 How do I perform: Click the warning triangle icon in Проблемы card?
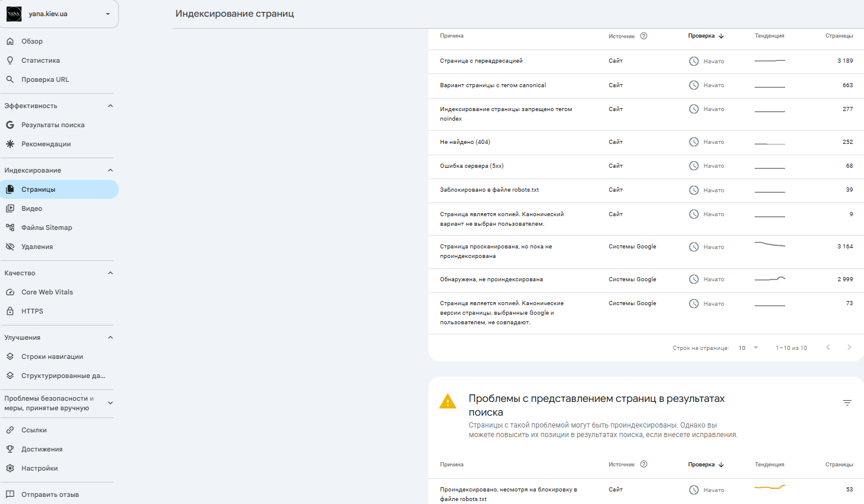[448, 401]
